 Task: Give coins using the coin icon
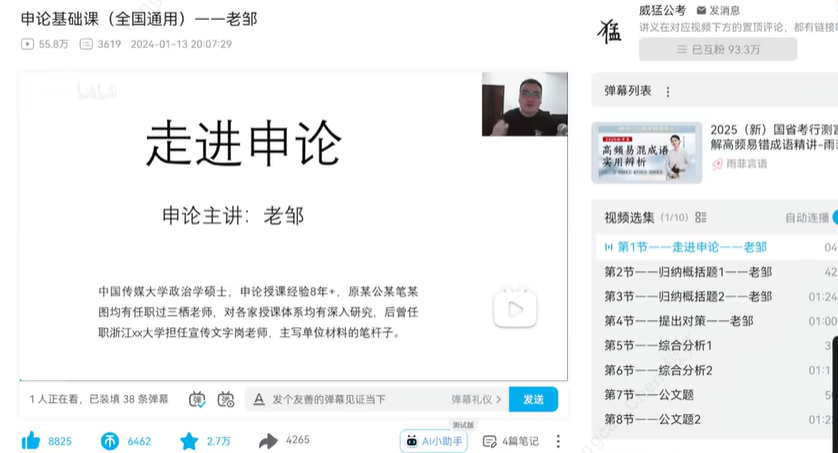pyautogui.click(x=110, y=441)
